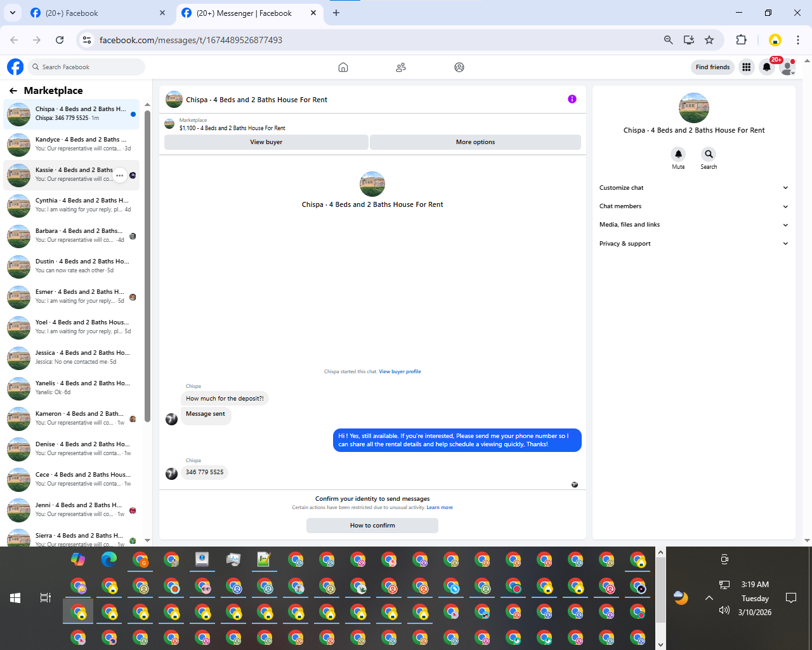The image size is (812, 650).
Task: Open the Cece chat conversation
Action: (71, 479)
